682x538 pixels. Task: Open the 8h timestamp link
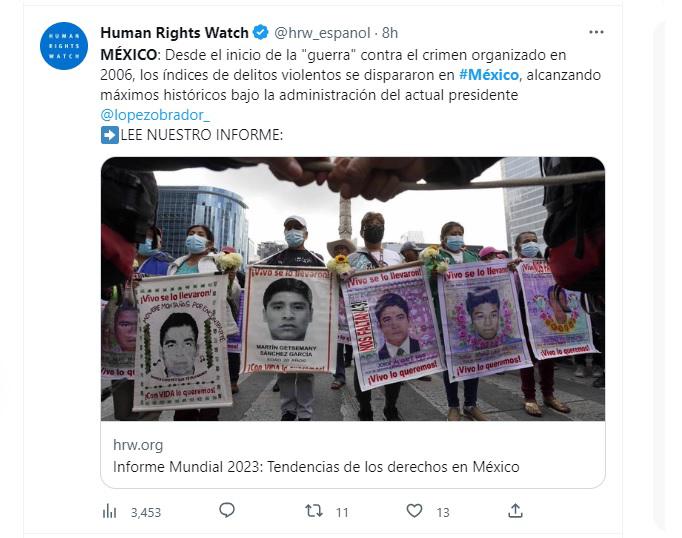(x=390, y=33)
